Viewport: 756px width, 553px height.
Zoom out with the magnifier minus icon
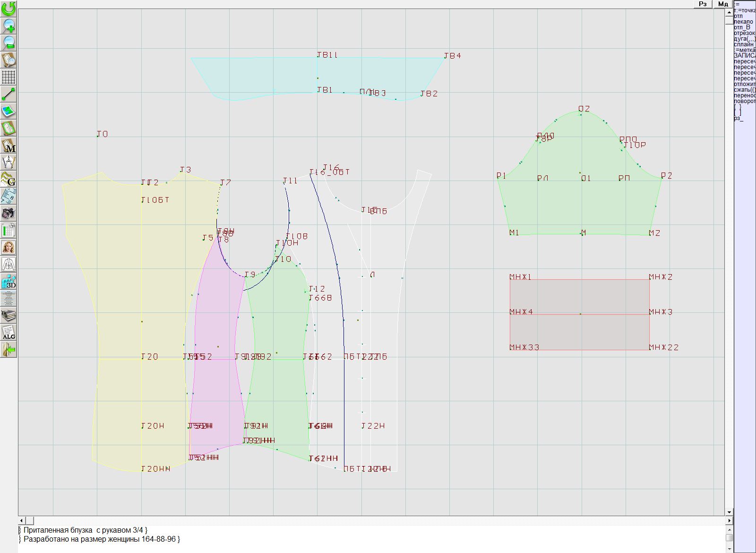[9, 43]
